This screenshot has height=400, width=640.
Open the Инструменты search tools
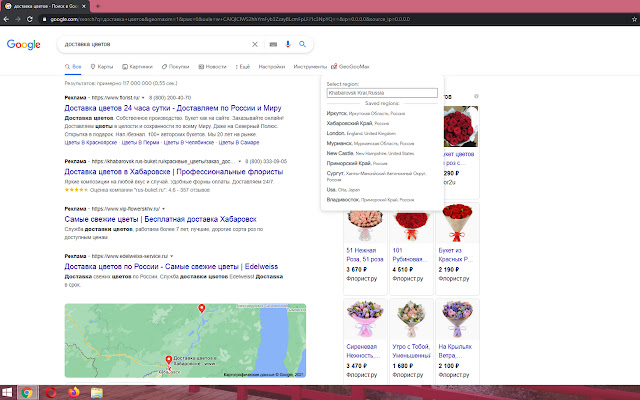(x=310, y=67)
